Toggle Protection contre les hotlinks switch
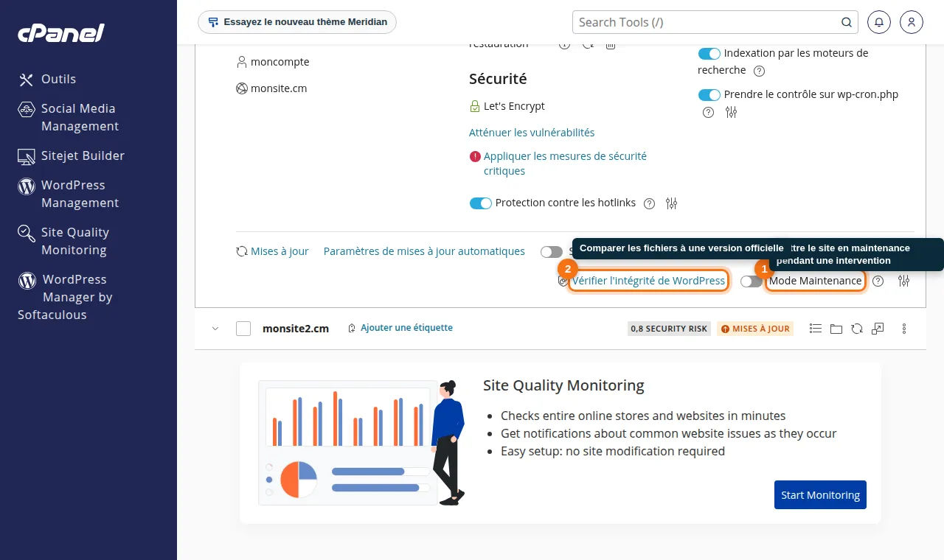Image resolution: width=944 pixels, height=560 pixels. 481,203
